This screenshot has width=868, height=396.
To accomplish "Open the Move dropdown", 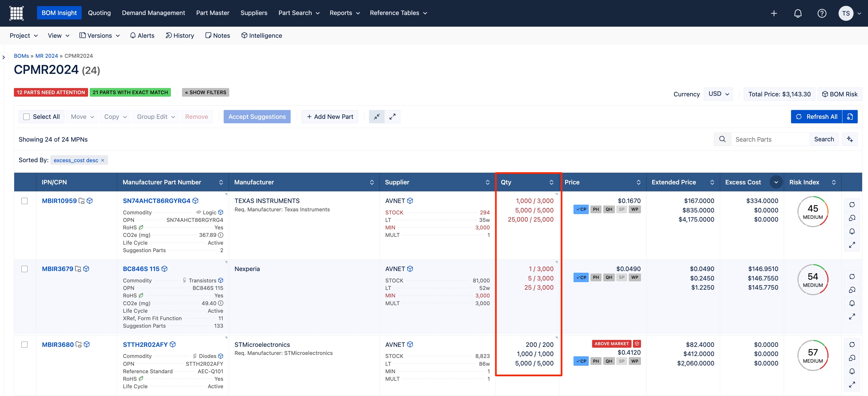I will click(82, 117).
